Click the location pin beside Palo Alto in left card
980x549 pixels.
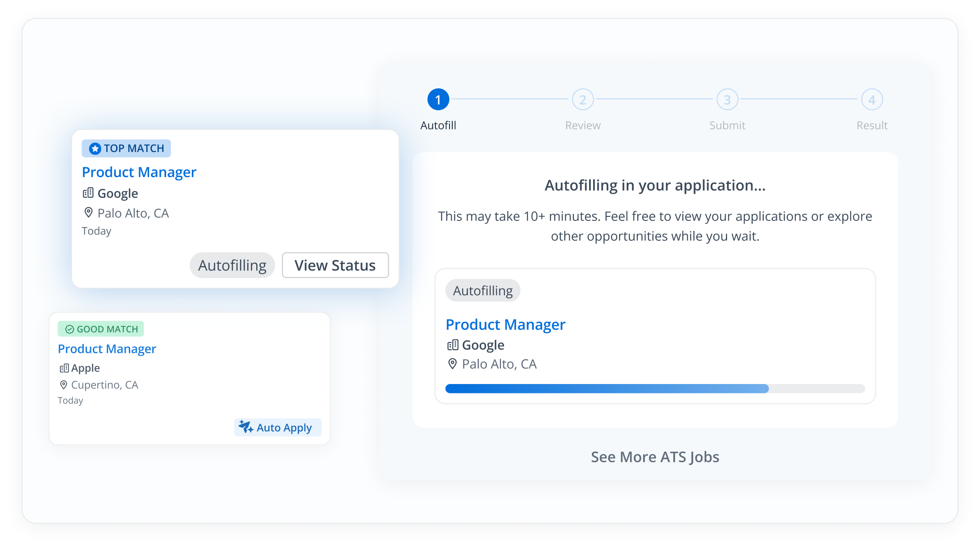pos(88,213)
